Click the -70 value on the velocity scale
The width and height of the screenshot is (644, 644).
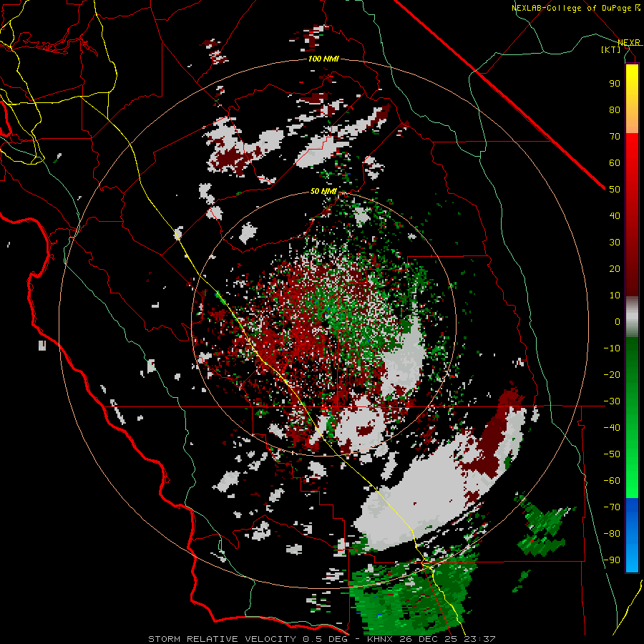(612, 507)
